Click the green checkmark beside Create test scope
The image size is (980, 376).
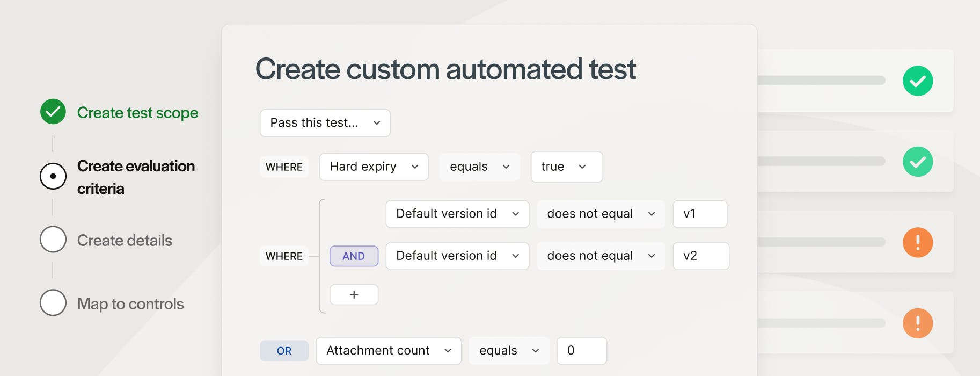[53, 112]
